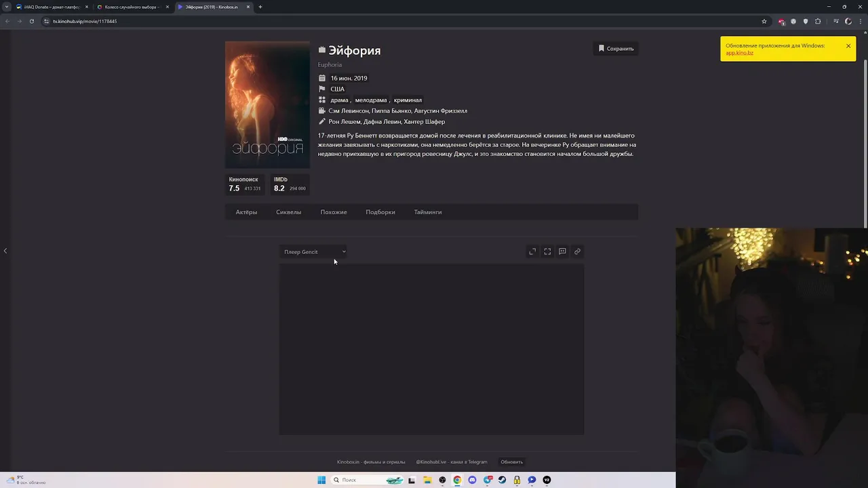This screenshot has width=868, height=488.
Task: Copy the link using the chain icon
Action: click(577, 251)
